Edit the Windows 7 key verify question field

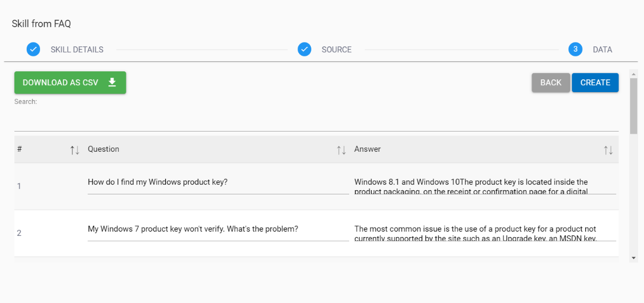click(218, 230)
